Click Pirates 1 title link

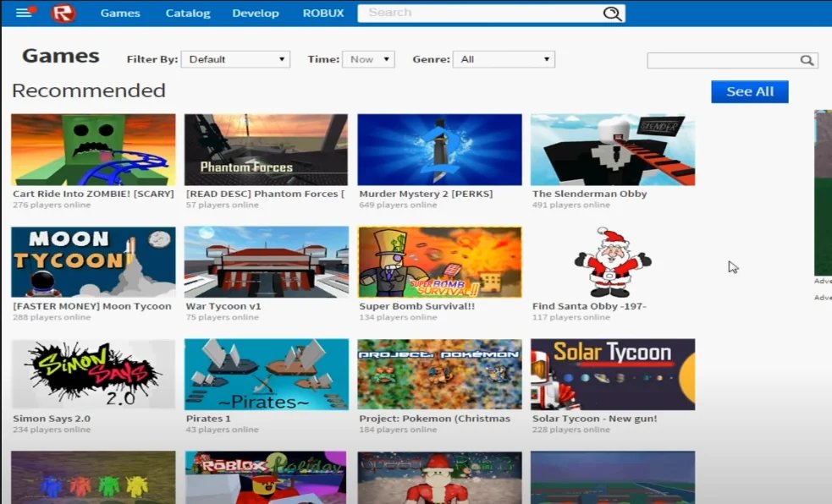tap(208, 419)
